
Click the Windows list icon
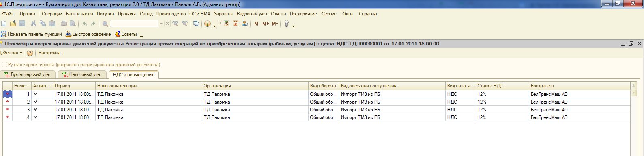[196, 24]
